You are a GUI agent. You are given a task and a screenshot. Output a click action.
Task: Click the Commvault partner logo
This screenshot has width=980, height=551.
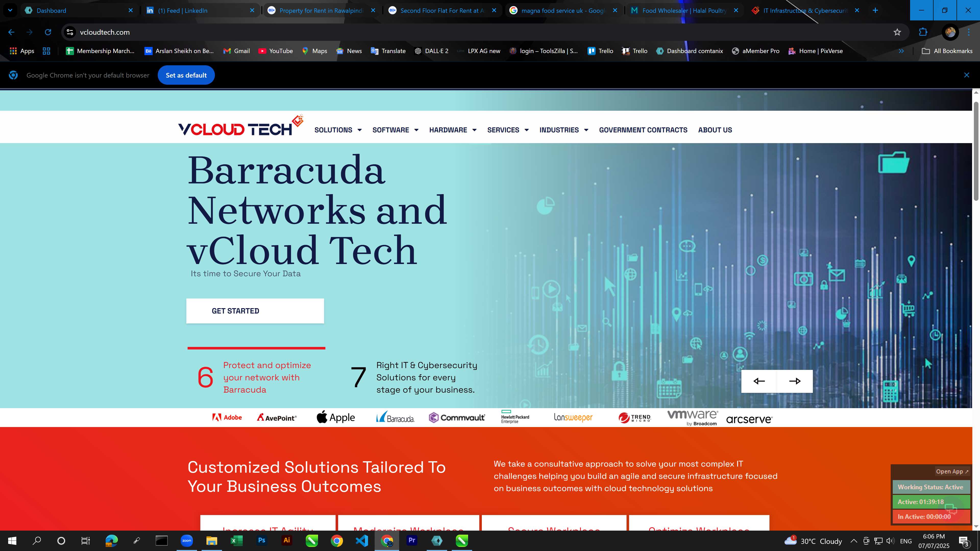point(457,418)
